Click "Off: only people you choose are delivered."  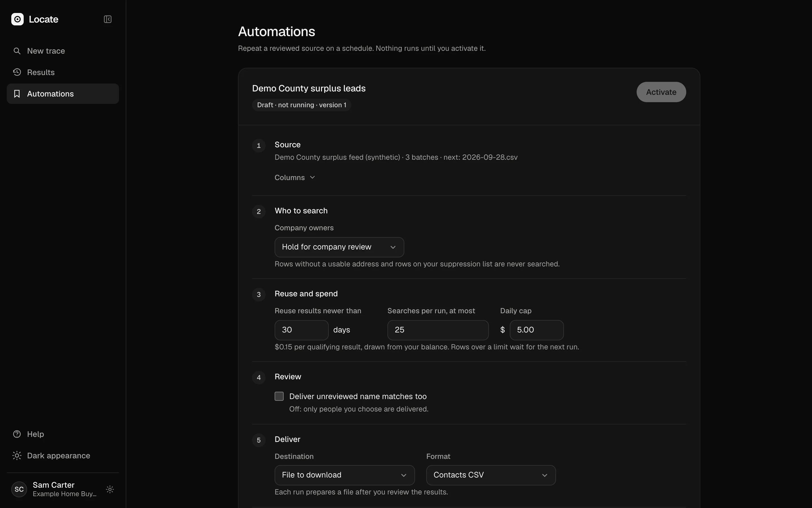click(359, 409)
